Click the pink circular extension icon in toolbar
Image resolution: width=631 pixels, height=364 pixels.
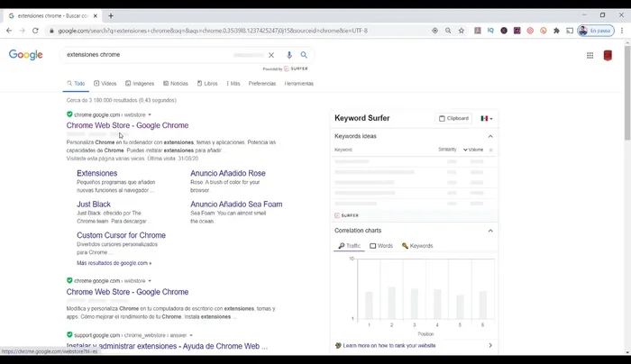tap(530, 31)
